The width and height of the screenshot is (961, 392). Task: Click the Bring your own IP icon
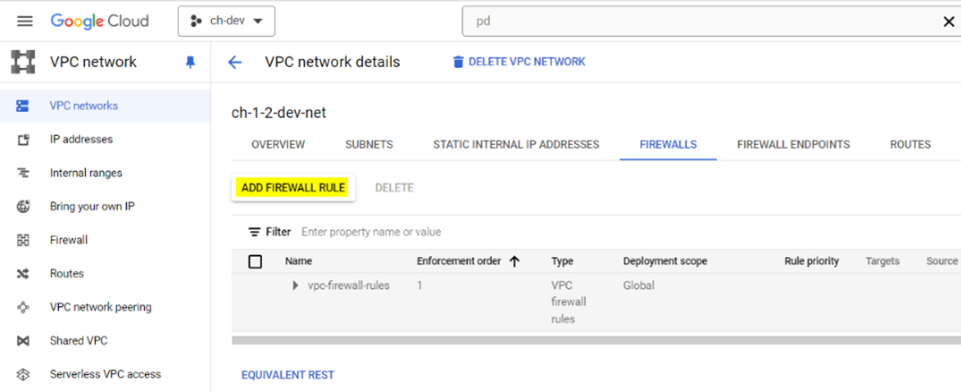[23, 206]
